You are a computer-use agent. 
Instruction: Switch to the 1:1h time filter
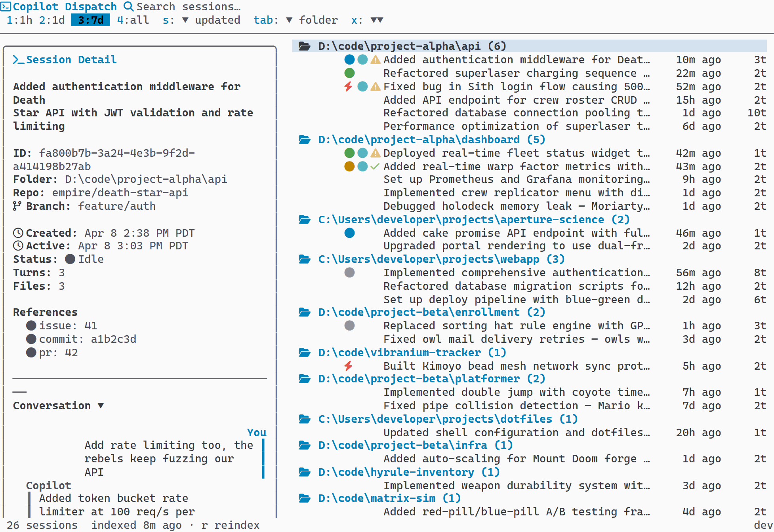pos(19,20)
